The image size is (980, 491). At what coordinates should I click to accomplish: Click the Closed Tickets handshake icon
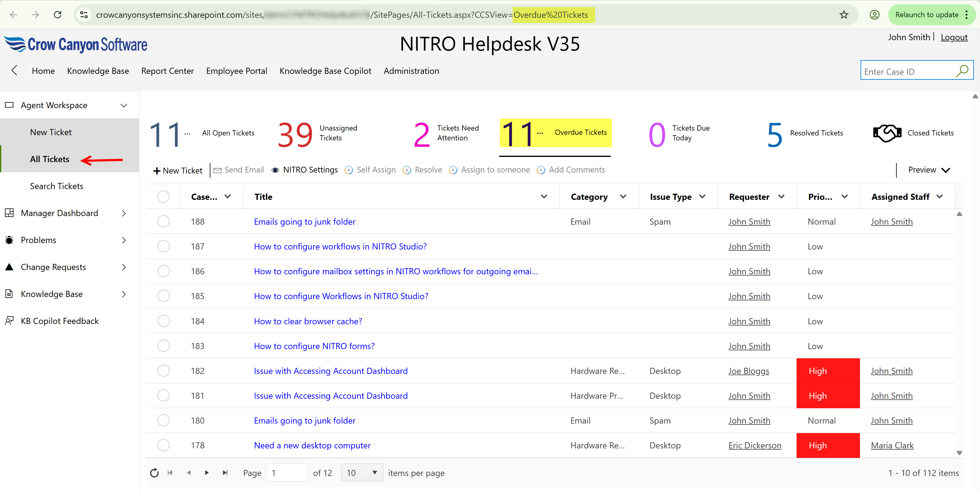tap(888, 132)
